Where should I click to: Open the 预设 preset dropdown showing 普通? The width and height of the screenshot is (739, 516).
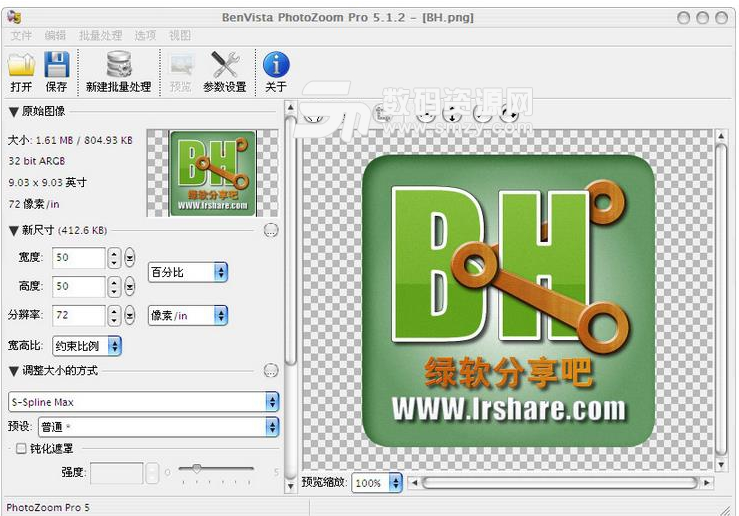(159, 427)
